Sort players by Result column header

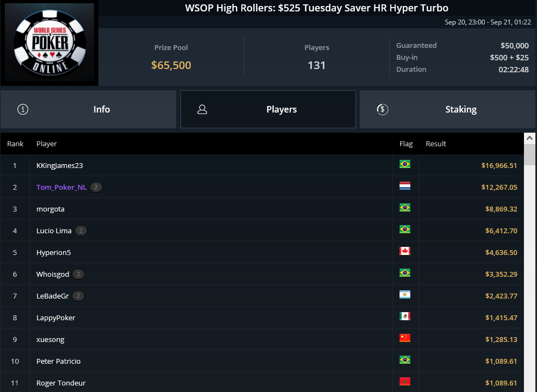[435, 144]
